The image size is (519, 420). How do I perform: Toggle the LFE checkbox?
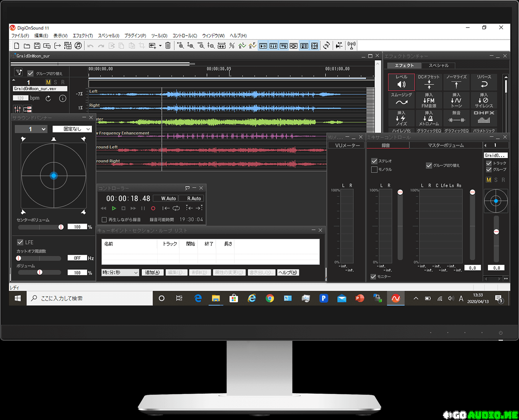tap(20, 242)
